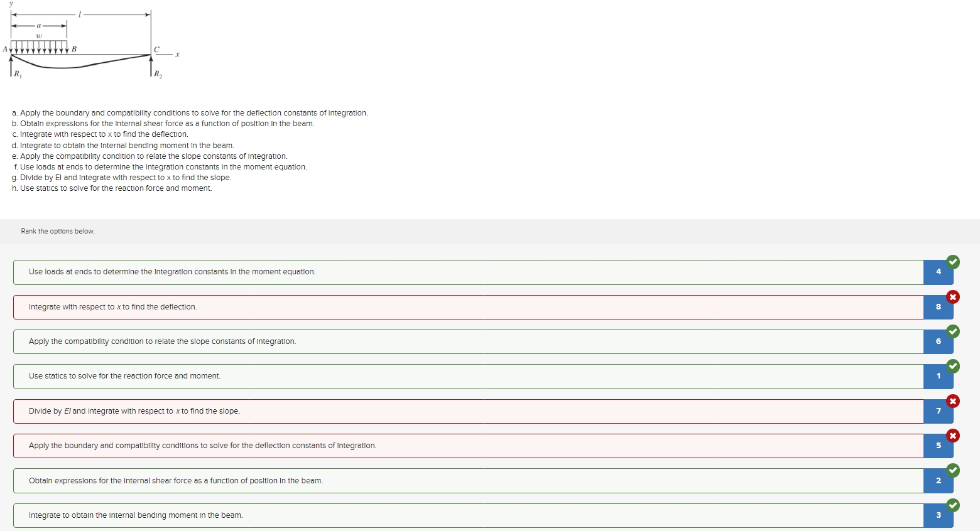Select the 'Use statics to solve for the reaction force' row

coord(440,375)
